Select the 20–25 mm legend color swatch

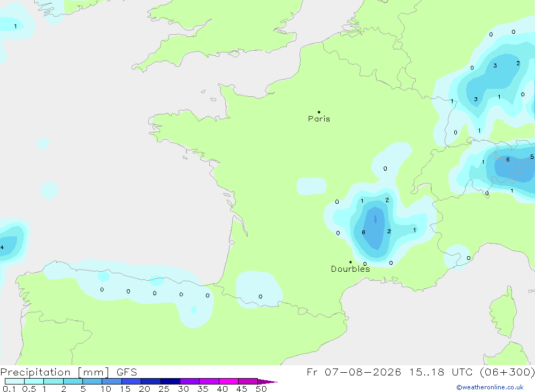click(151, 381)
